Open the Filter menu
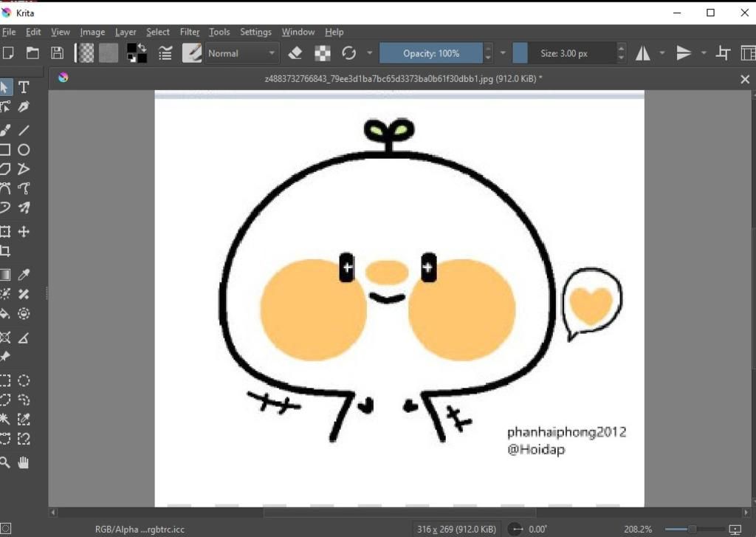756x537 pixels. [190, 32]
